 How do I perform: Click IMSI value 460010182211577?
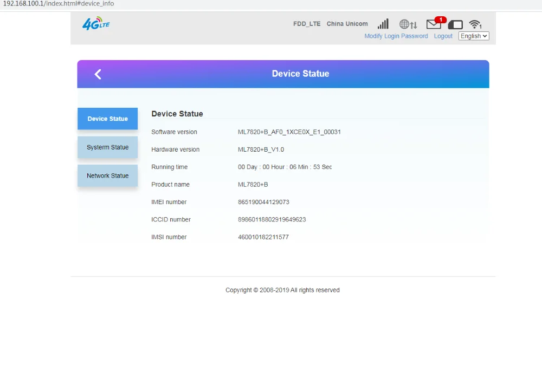pyautogui.click(x=263, y=237)
